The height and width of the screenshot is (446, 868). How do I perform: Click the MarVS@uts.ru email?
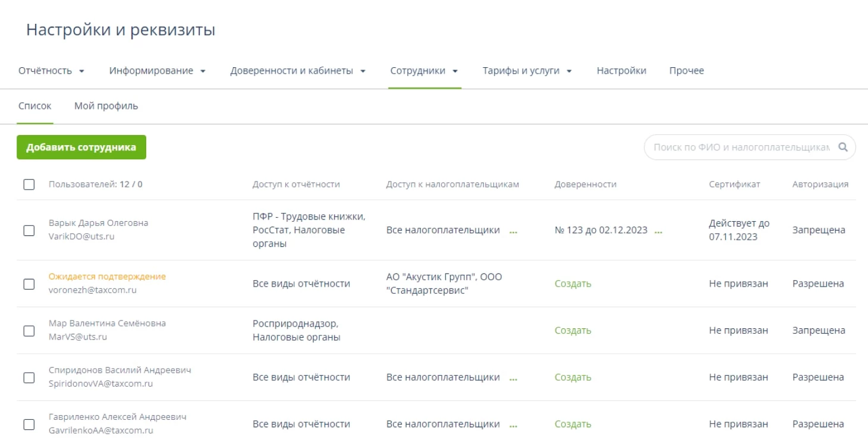[77, 337]
